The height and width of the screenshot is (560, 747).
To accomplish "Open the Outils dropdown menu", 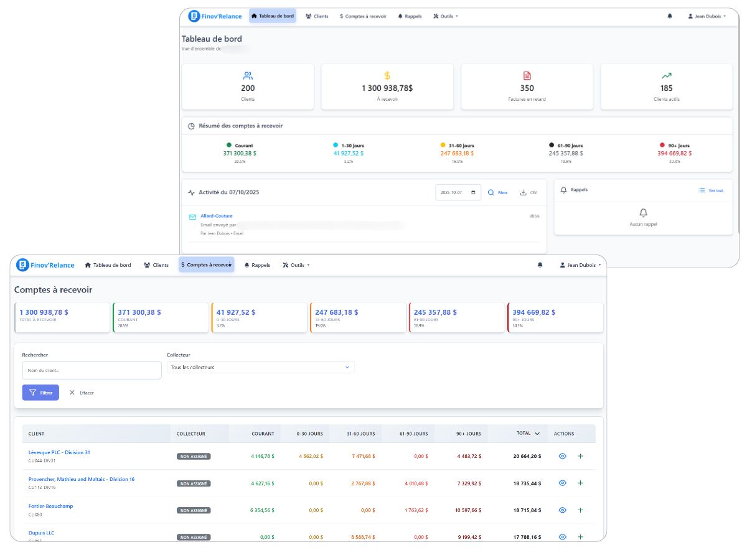I will (296, 264).
